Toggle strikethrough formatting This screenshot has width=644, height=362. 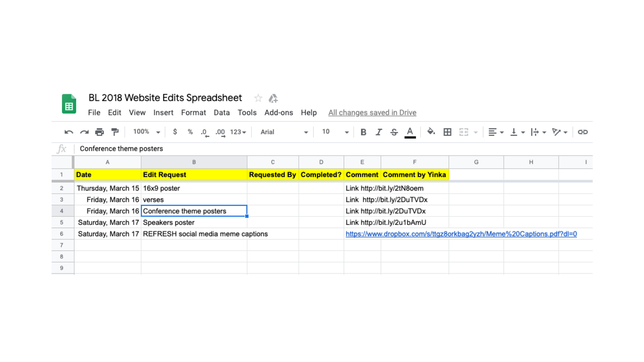click(x=394, y=132)
